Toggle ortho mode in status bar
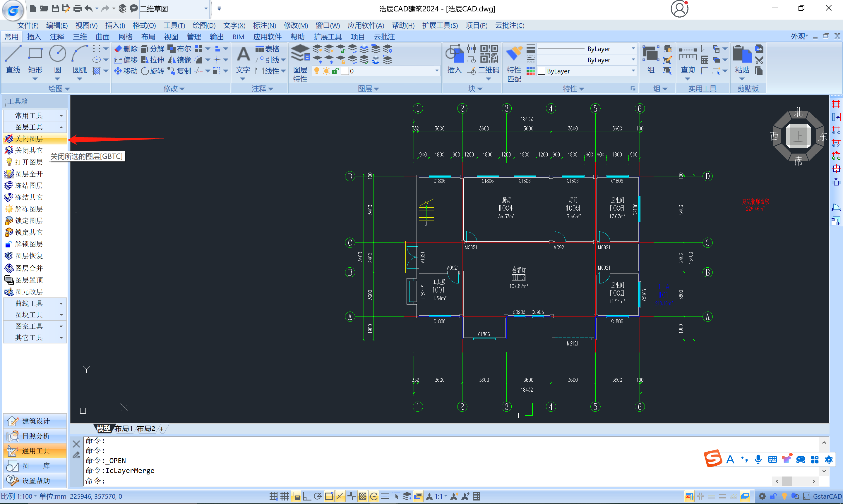The image size is (843, 504). (x=307, y=496)
